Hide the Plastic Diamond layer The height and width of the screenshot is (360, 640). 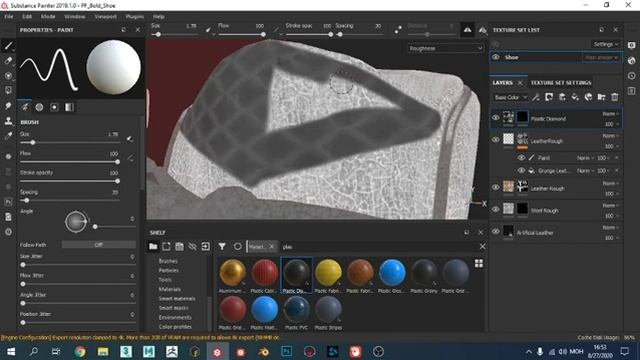tap(496, 118)
